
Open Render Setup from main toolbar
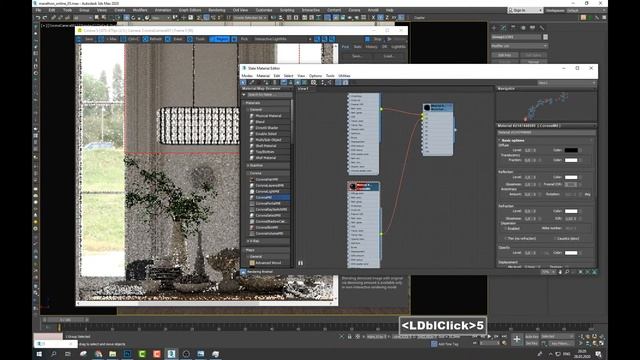point(336,18)
